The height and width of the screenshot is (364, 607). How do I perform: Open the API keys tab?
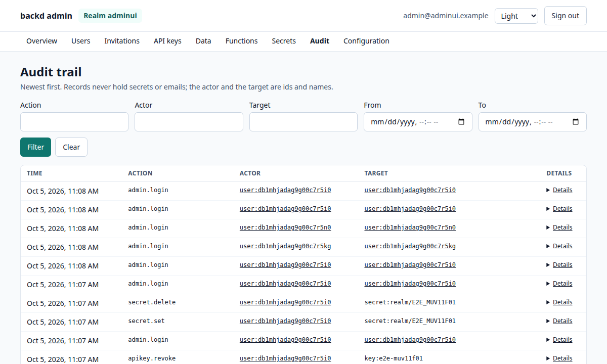[x=167, y=41]
